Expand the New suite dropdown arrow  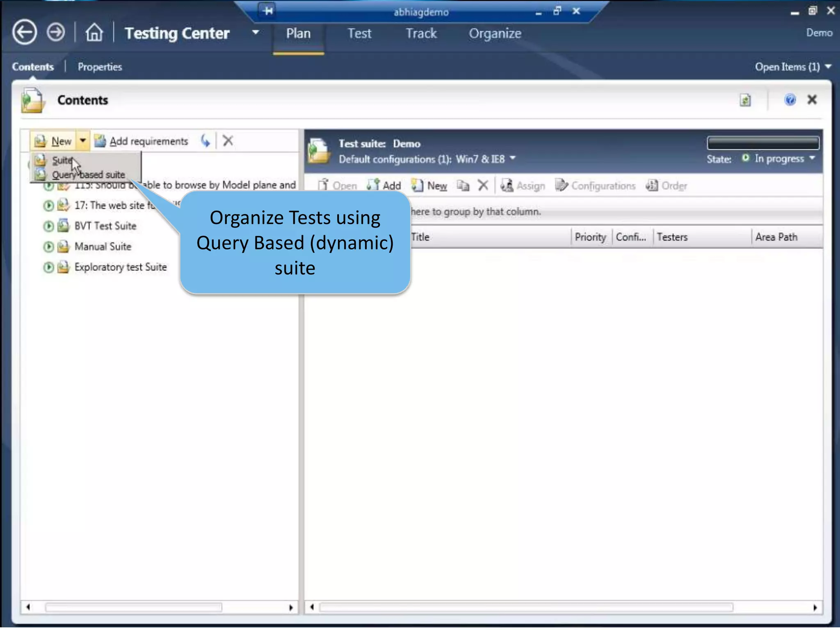(x=83, y=141)
